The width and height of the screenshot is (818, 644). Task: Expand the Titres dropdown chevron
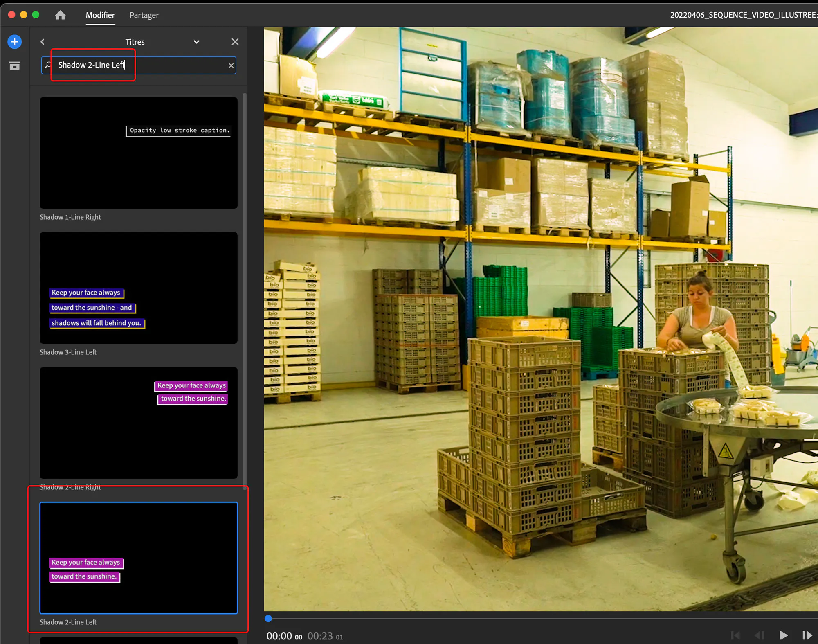point(196,42)
